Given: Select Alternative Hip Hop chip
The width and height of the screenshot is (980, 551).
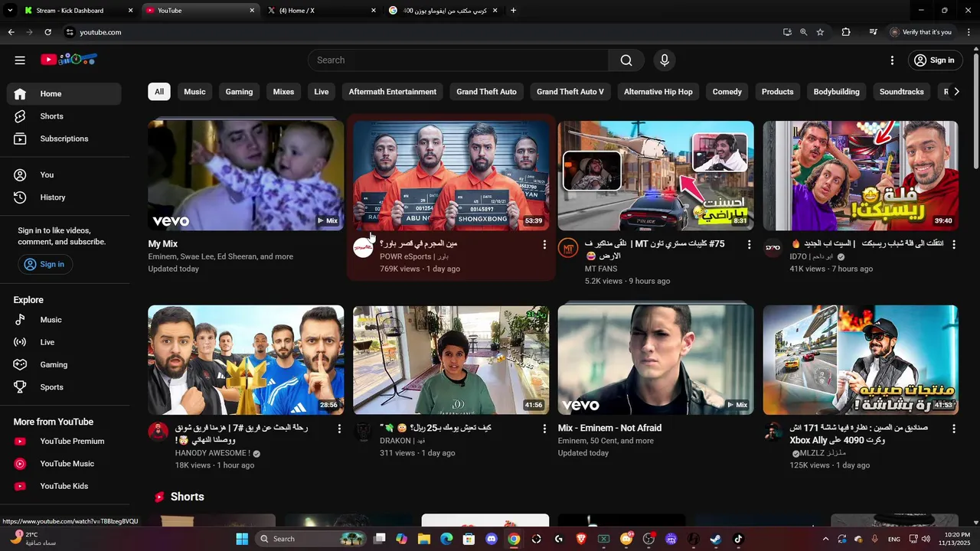Looking at the screenshot, I should pyautogui.click(x=658, y=92).
